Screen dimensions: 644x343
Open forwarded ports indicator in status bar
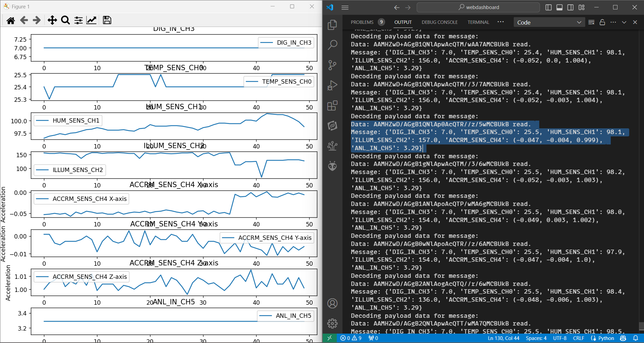click(373, 338)
